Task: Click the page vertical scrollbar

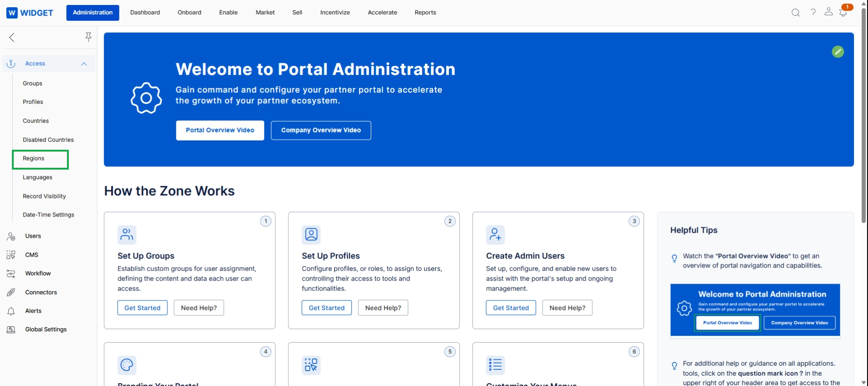Action: pyautogui.click(x=863, y=115)
